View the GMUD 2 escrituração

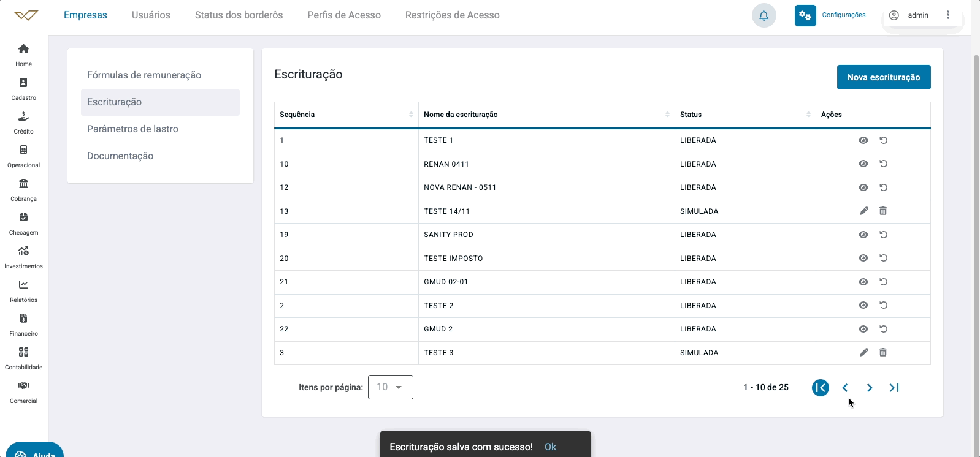(863, 329)
